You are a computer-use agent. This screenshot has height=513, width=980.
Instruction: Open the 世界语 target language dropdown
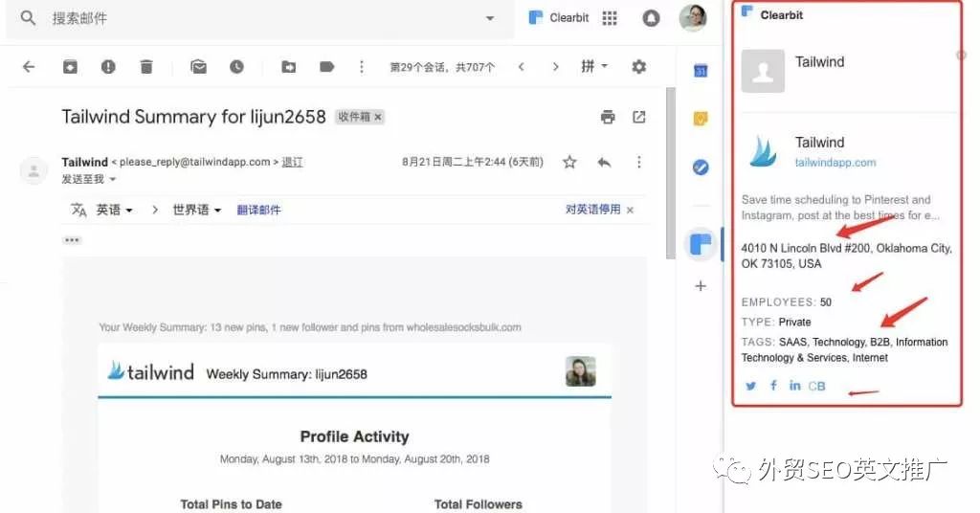click(197, 210)
